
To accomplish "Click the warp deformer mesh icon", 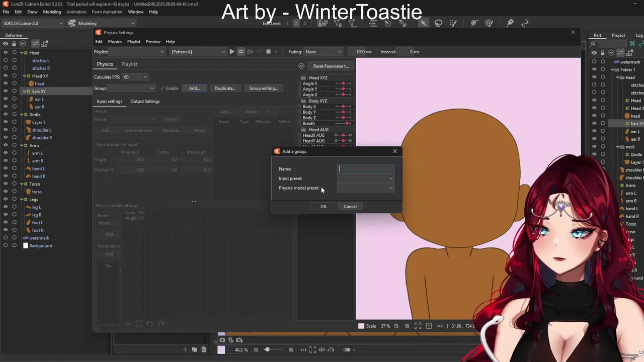I will [x=373, y=23].
